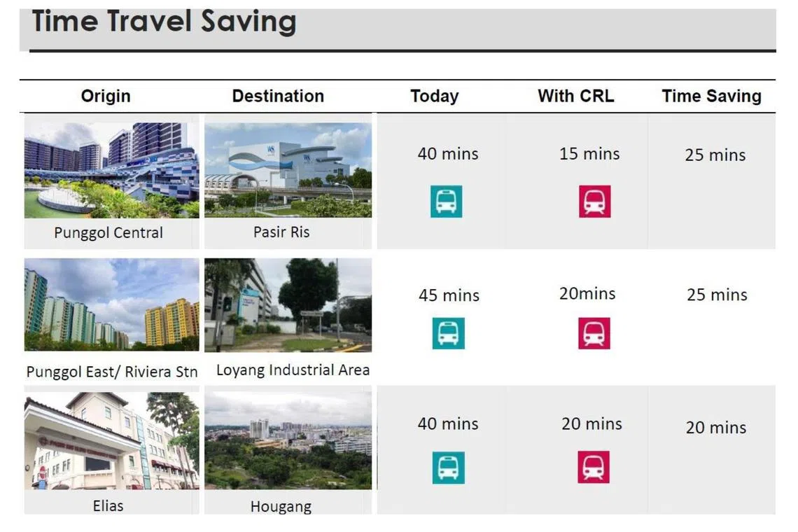
Task: Click the Loyang Industrial Area caption
Action: point(293,370)
